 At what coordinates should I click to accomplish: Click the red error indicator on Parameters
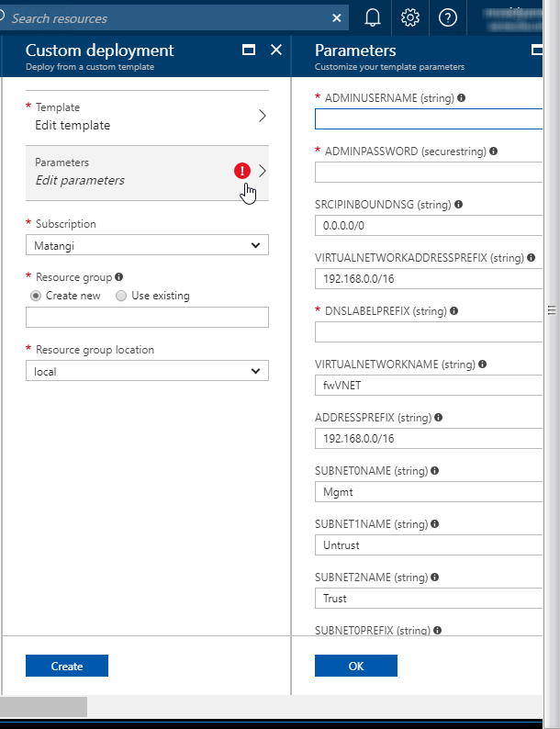click(x=242, y=171)
